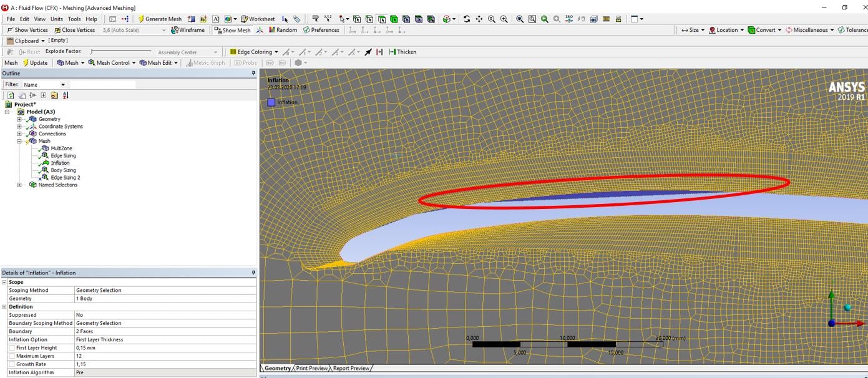Click the Selection Information icon
868x378 pixels.
pos(285,19)
